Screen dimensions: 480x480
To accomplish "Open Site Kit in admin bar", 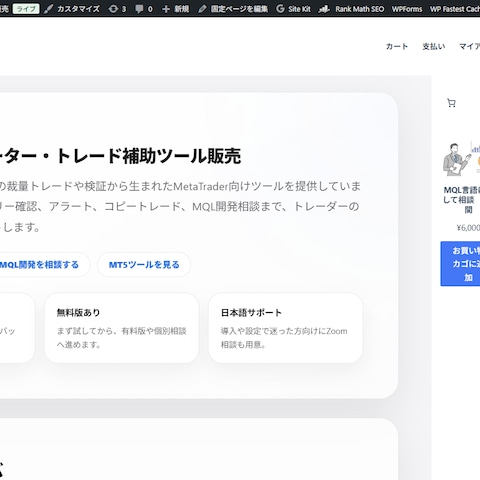I will (x=293, y=9).
